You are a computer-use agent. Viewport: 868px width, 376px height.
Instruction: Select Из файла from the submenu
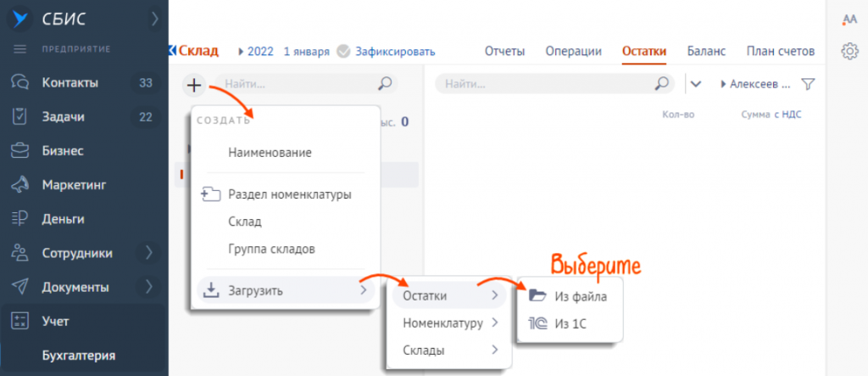(580, 295)
